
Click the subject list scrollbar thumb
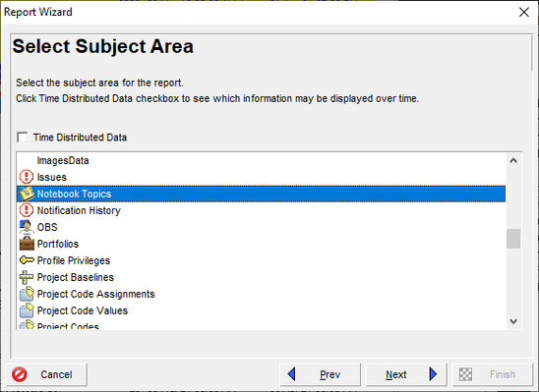pyautogui.click(x=513, y=239)
